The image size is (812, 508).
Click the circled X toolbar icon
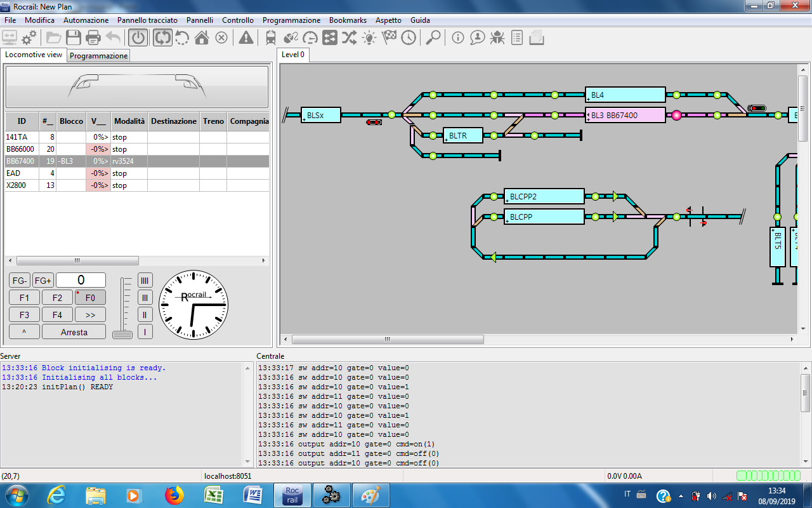[x=221, y=37]
